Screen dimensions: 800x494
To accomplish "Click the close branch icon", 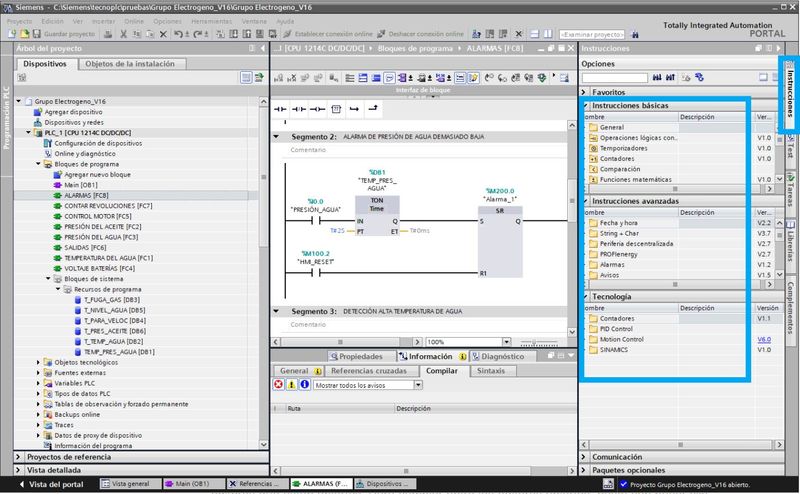I will click(373, 108).
